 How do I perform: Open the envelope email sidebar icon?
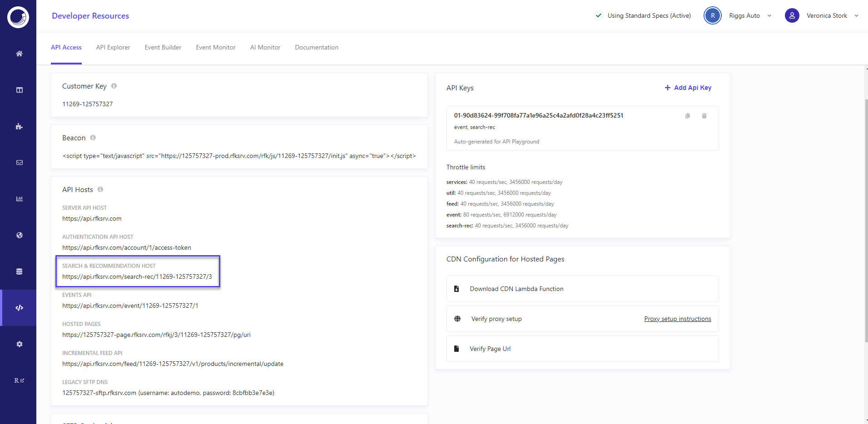point(19,163)
